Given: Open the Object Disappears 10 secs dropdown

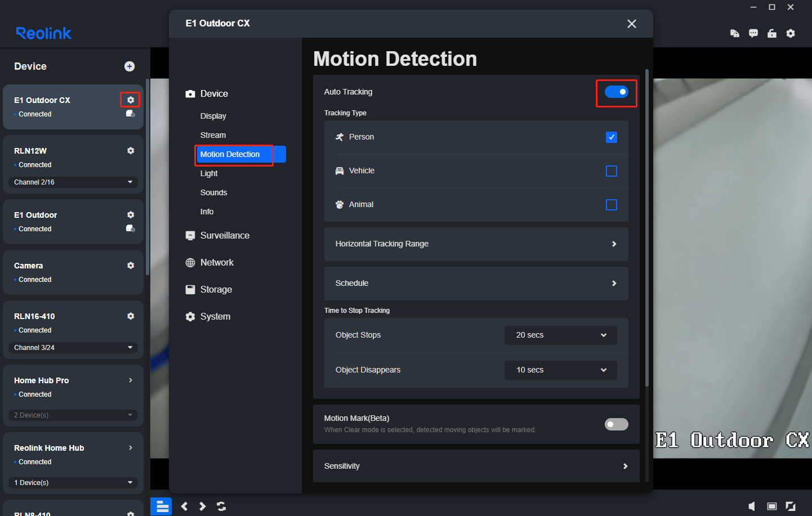Looking at the screenshot, I should (561, 370).
